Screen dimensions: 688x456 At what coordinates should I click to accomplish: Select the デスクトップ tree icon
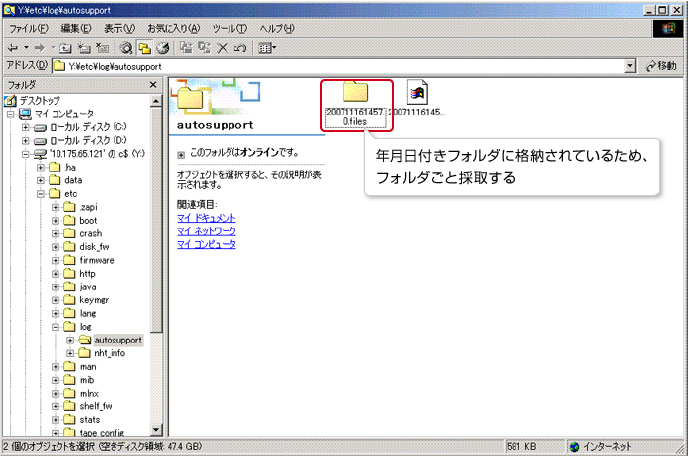[x=11, y=101]
